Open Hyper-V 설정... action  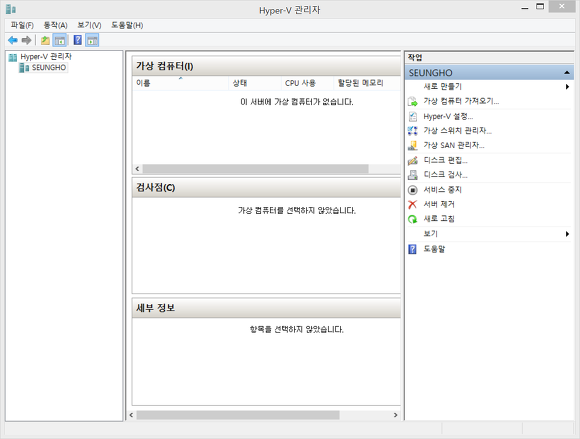[x=448, y=116]
